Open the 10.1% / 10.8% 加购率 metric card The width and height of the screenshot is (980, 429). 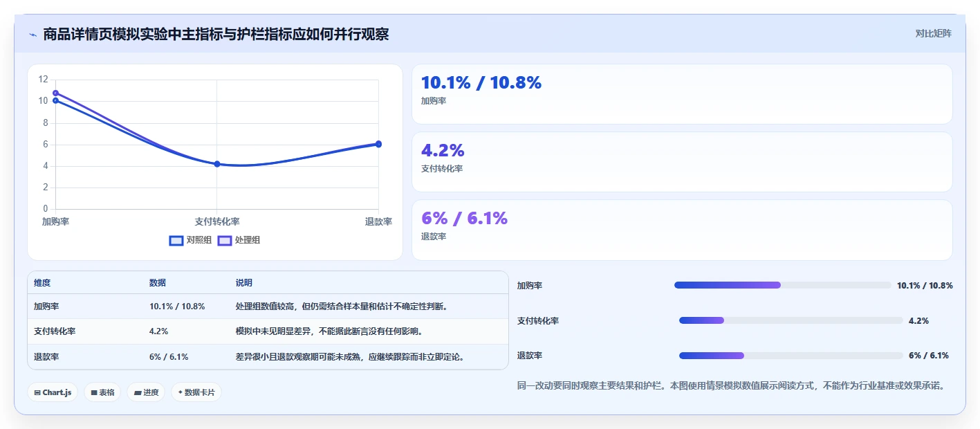click(x=682, y=94)
